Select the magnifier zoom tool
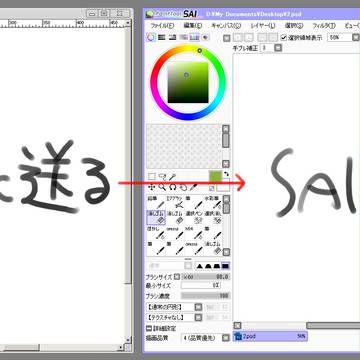 click(x=162, y=187)
